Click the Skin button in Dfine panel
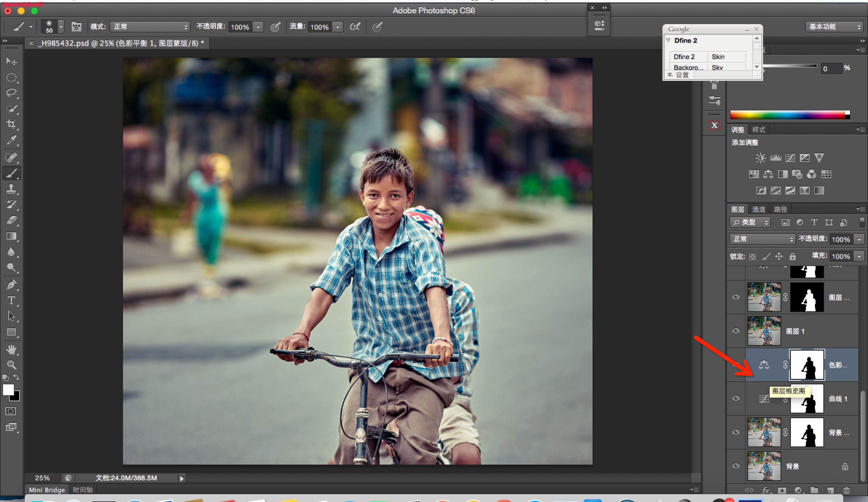The height and width of the screenshot is (502, 868). pyautogui.click(x=727, y=57)
